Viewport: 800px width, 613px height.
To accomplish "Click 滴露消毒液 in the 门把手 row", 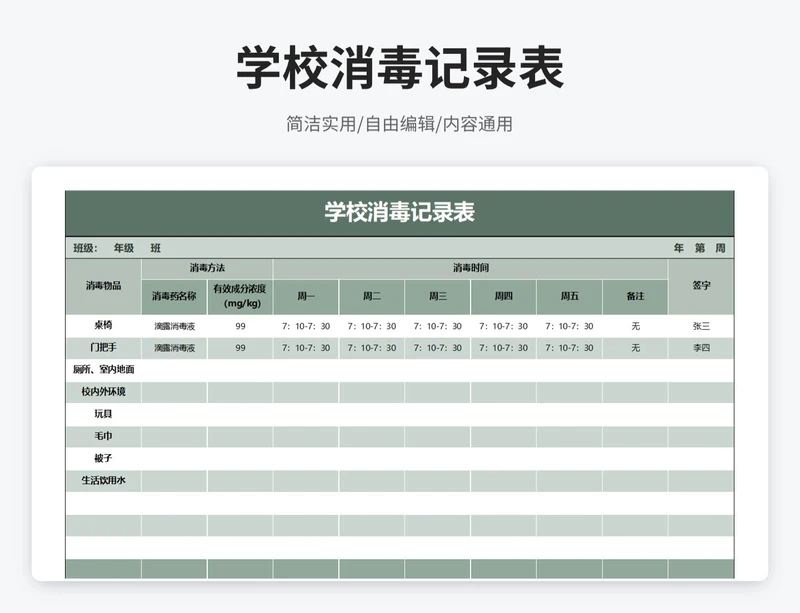I will coord(174,348).
